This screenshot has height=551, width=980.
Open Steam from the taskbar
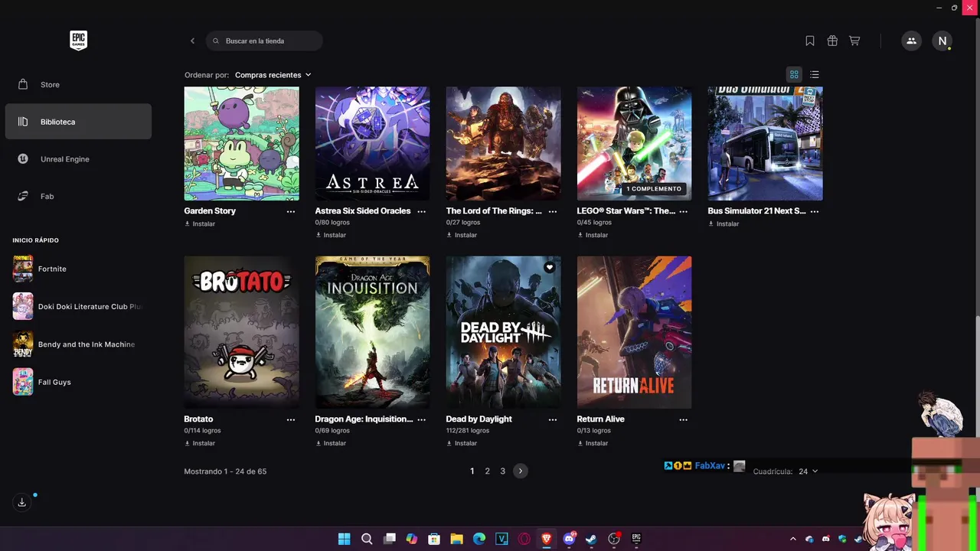coord(591,539)
